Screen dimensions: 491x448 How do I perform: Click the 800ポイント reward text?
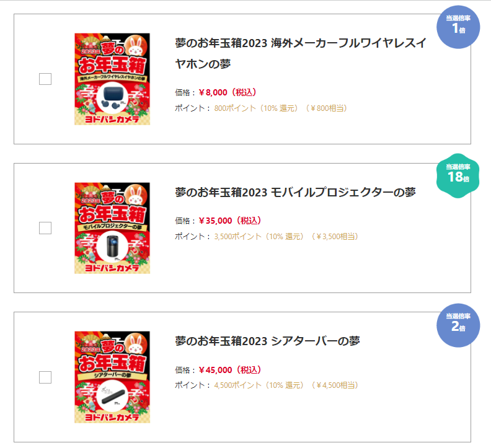point(235,108)
